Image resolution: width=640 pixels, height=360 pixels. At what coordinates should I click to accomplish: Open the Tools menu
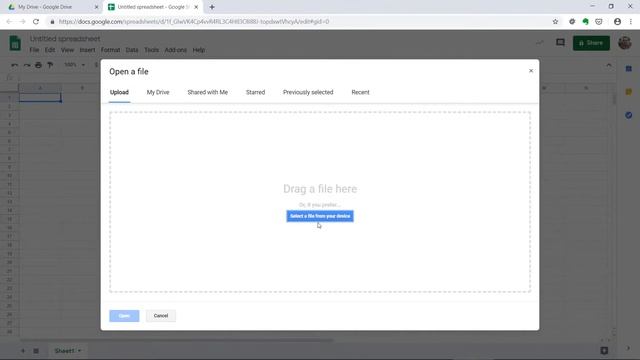(151, 50)
